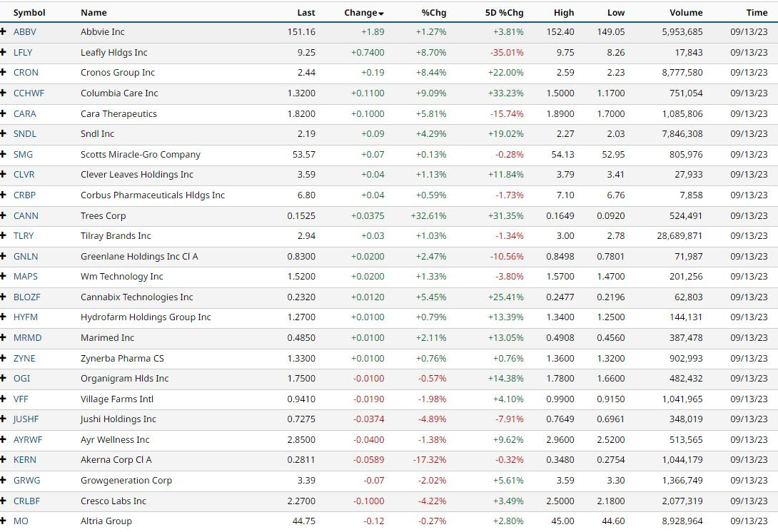Click the plus icon beside LFLY
Screen dimensions: 778x532
click(x=3, y=52)
